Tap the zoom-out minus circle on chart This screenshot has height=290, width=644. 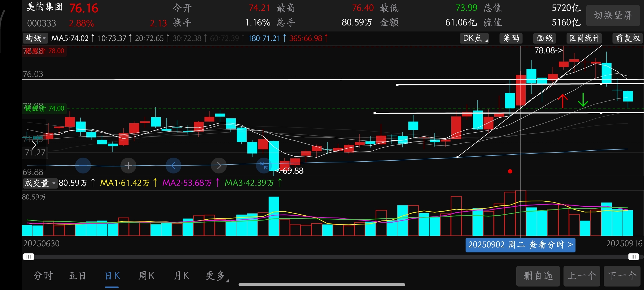(x=83, y=165)
